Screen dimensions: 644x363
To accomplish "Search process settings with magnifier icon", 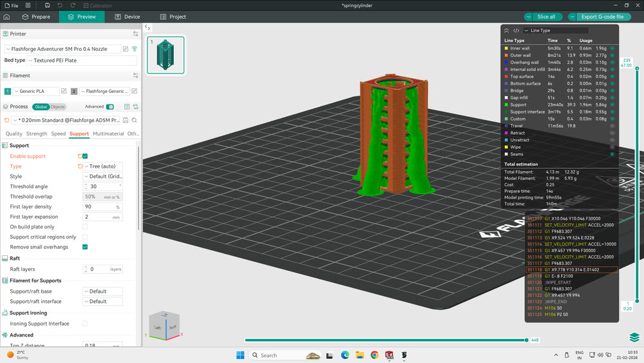I will pyautogui.click(x=135, y=121).
